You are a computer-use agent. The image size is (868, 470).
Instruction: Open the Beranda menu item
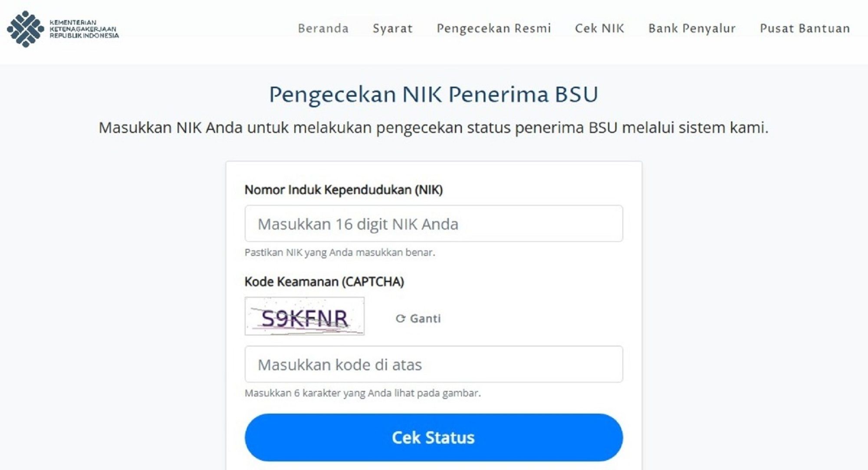pos(323,29)
